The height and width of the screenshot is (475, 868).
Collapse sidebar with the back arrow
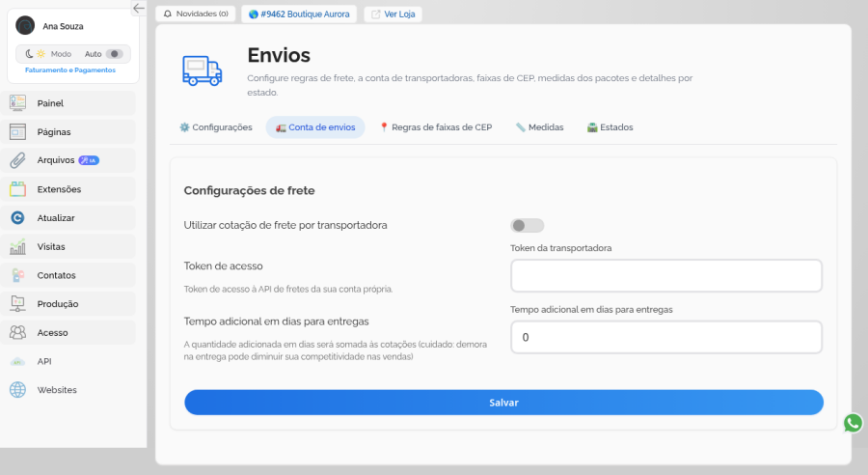[x=138, y=8]
